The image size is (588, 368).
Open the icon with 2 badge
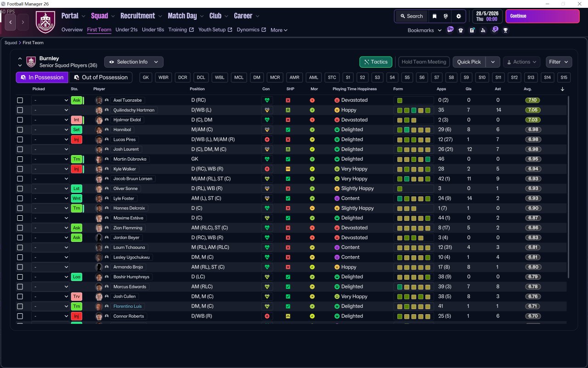494,30
